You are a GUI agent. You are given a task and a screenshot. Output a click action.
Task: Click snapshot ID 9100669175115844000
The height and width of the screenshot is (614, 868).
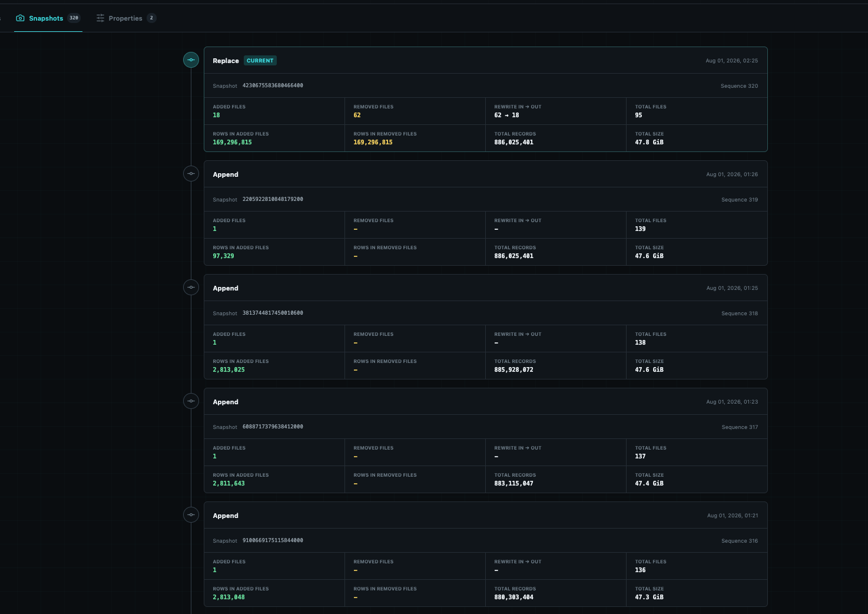pos(273,540)
